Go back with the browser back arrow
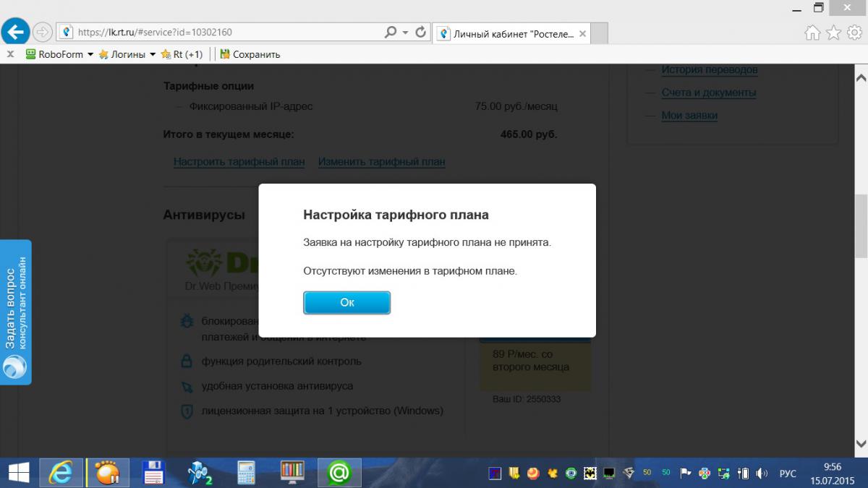Image resolution: width=868 pixels, height=488 pixels. tap(16, 32)
